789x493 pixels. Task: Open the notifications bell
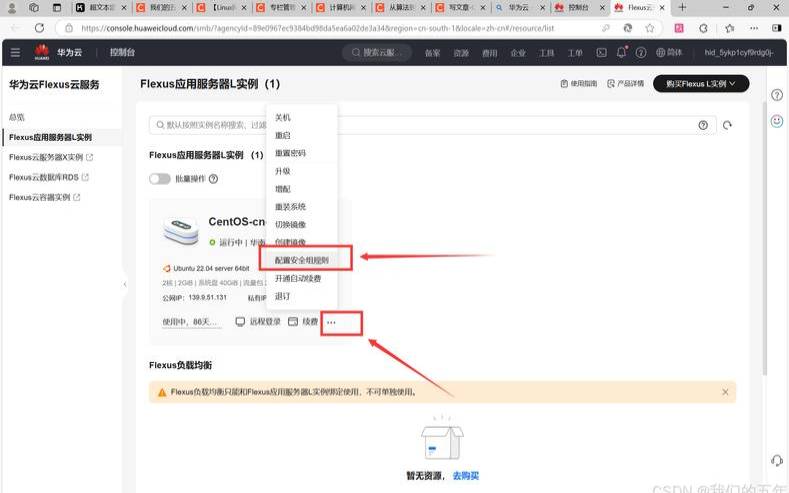click(621, 52)
